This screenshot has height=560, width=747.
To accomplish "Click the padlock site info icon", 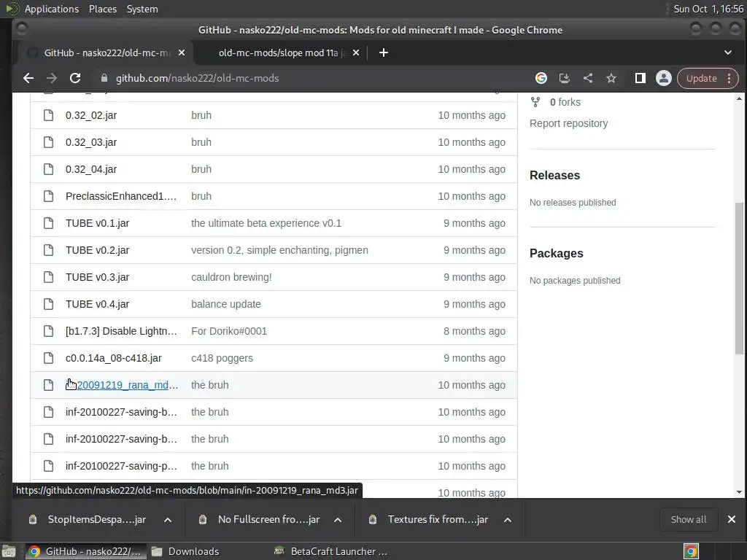I will (x=104, y=79).
